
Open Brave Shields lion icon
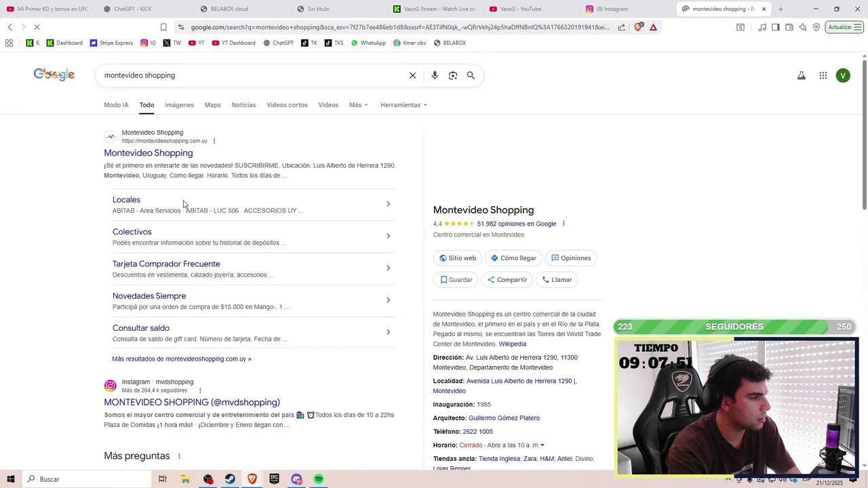point(638,27)
